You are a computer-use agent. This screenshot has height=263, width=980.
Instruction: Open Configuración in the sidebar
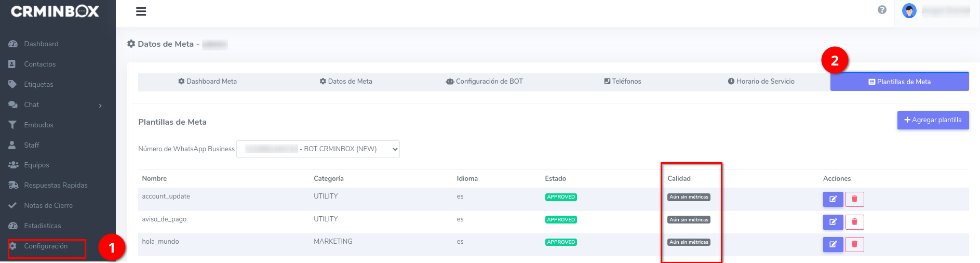point(46,246)
